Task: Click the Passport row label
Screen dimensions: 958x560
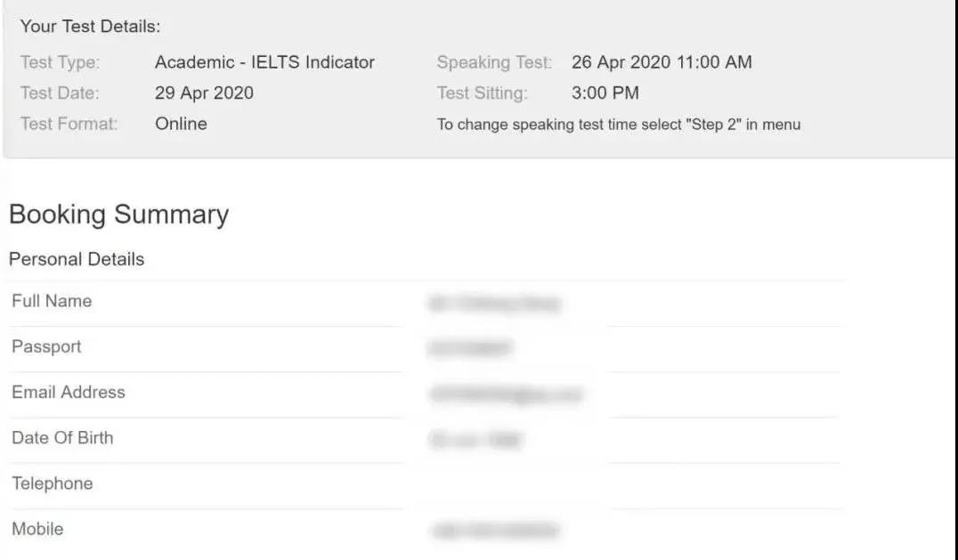Action: pyautogui.click(x=46, y=346)
